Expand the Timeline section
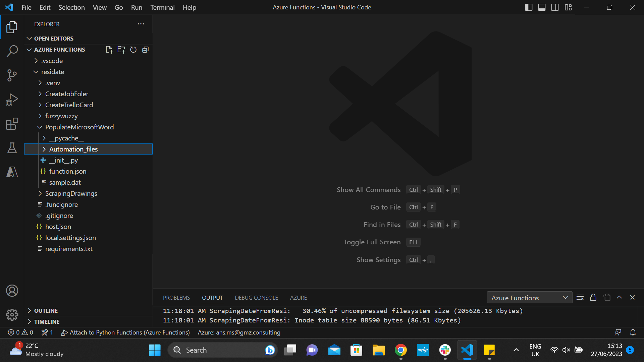Image resolution: width=644 pixels, height=362 pixels. [x=89, y=322]
